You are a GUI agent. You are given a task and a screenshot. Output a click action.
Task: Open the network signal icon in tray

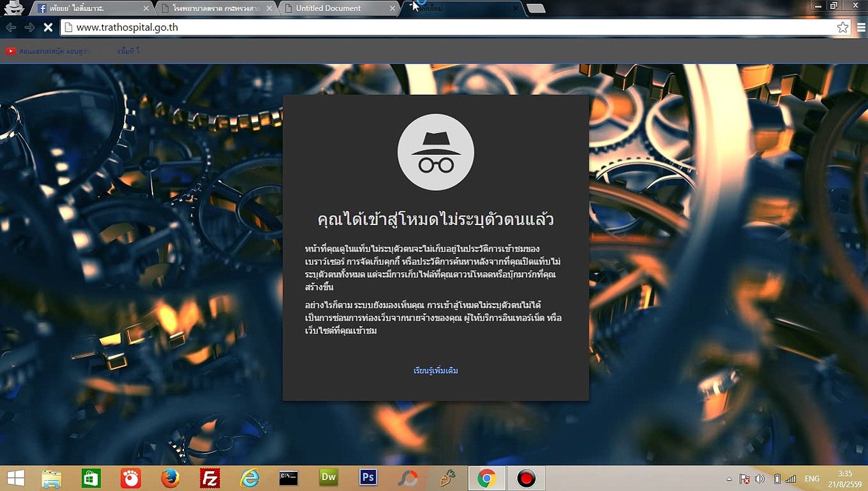[792, 479]
